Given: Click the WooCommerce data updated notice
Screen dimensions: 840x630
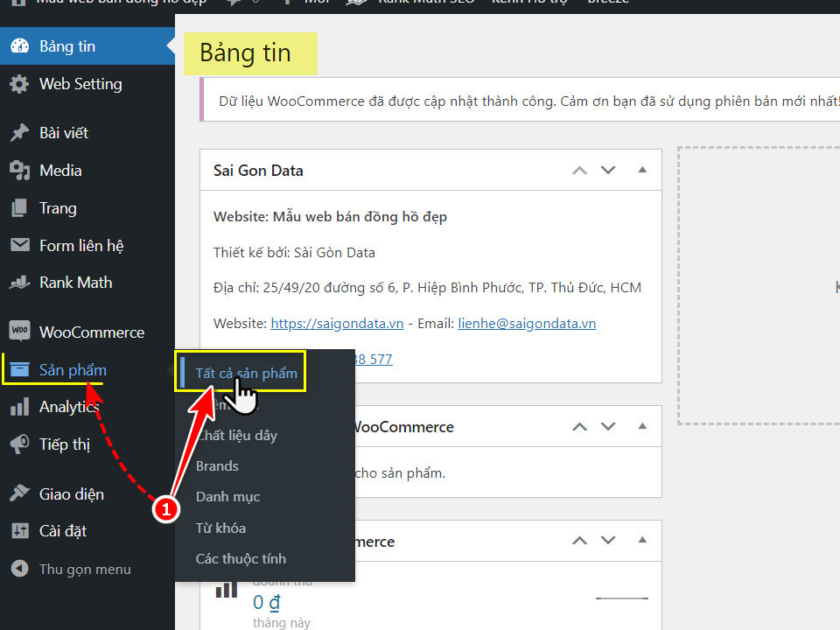Looking at the screenshot, I should tap(520, 100).
